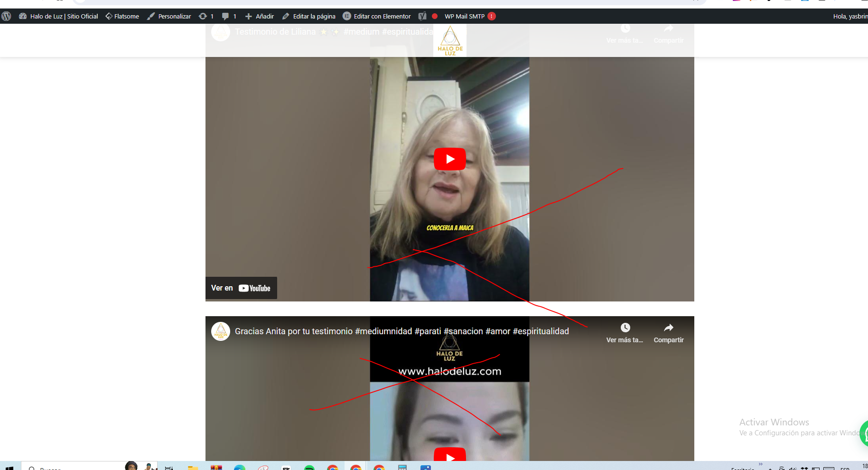Image resolution: width=868 pixels, height=470 pixels.
Task: Open the comments bubble in admin bar
Action: click(229, 16)
